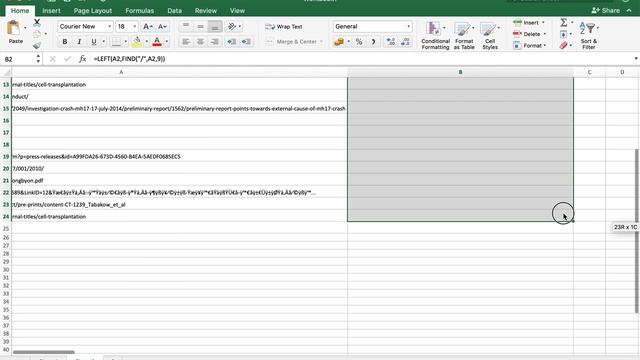Viewport: 640px width, 360px height.
Task: Expand Format as Table menu
Action: [464, 36]
